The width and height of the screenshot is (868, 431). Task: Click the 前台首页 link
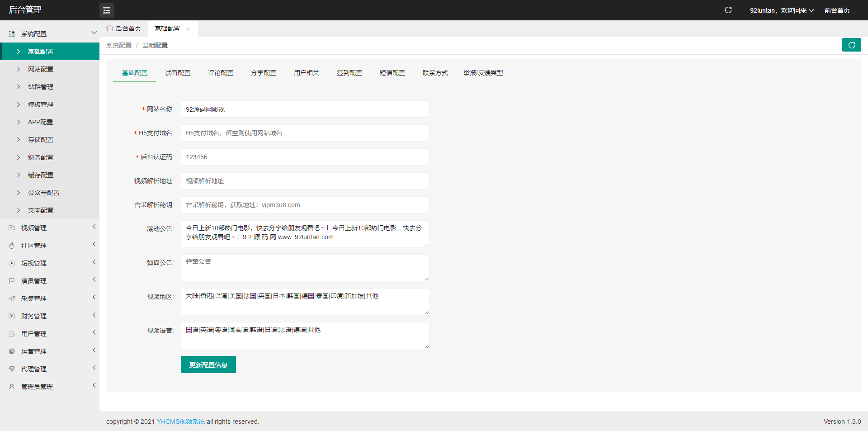click(x=837, y=10)
